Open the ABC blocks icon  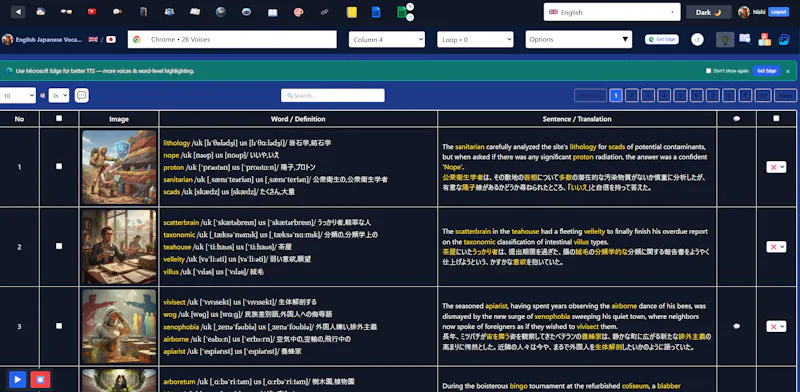point(764,39)
